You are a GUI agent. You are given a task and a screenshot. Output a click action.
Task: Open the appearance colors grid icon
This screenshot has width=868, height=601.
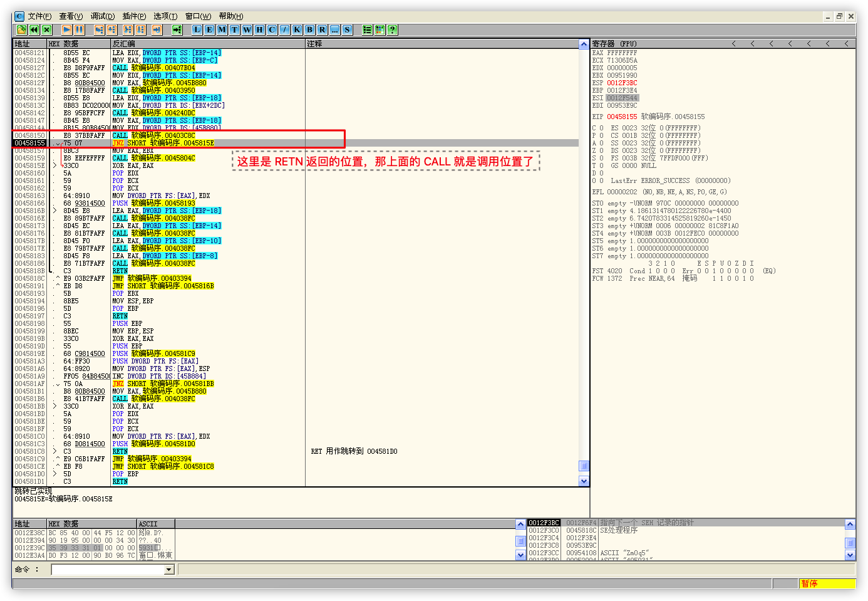pyautogui.click(x=380, y=29)
